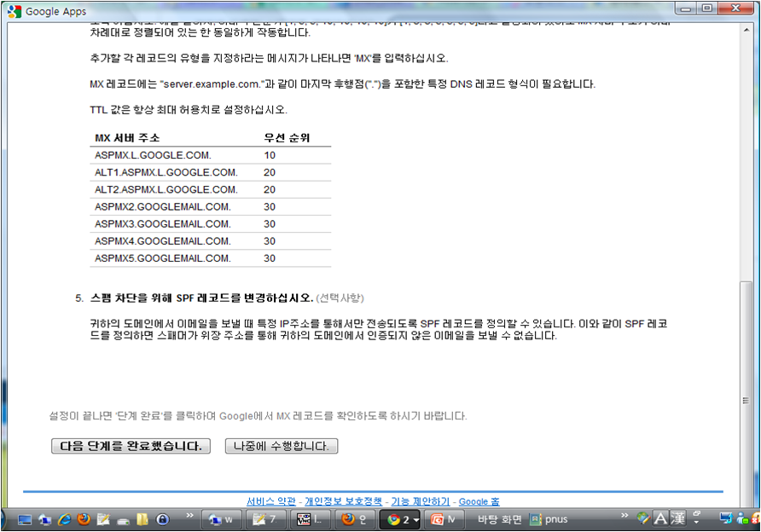Click the '우선 순위' column header
The height and width of the screenshot is (532, 761).
pyautogui.click(x=287, y=138)
